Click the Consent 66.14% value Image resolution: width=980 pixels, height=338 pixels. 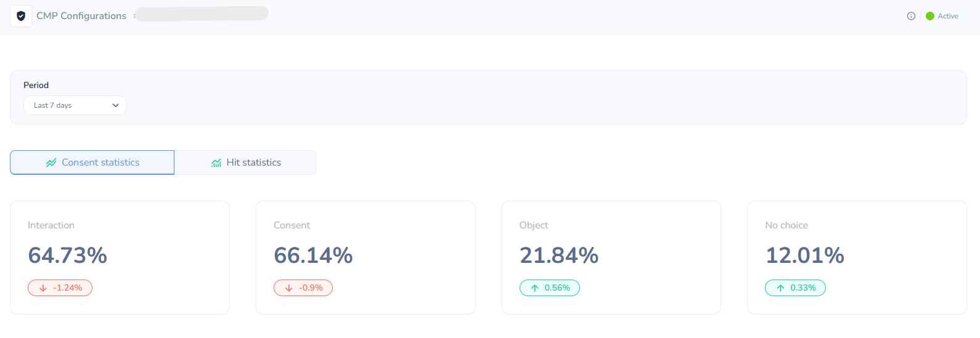click(x=313, y=256)
